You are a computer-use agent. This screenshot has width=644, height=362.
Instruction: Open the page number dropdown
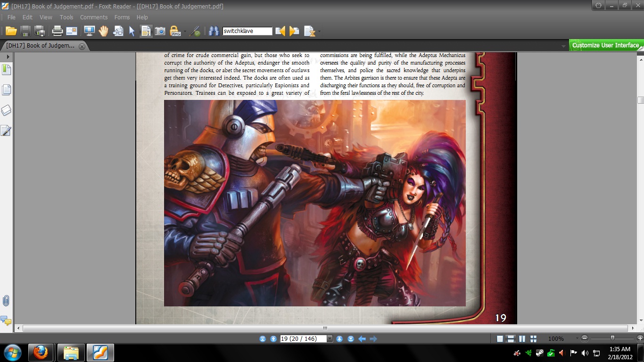pyautogui.click(x=330, y=338)
